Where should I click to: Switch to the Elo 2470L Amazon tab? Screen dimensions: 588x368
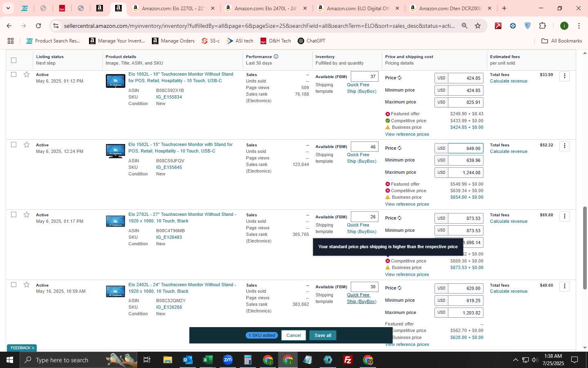(x=266, y=8)
